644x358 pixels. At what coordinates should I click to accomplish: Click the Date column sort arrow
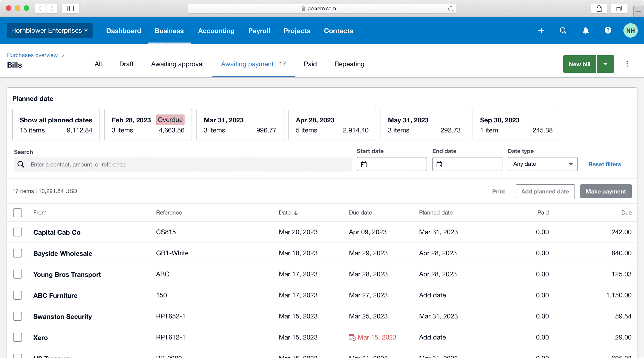tap(296, 213)
